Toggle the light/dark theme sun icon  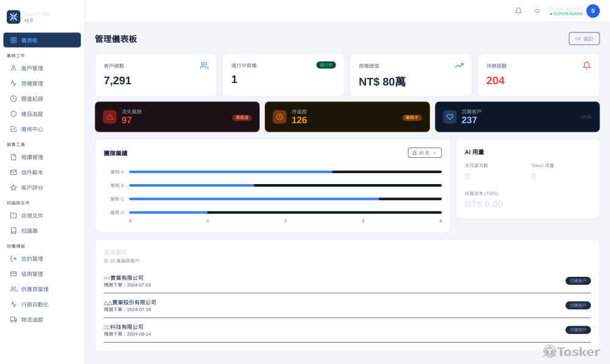pos(537,11)
